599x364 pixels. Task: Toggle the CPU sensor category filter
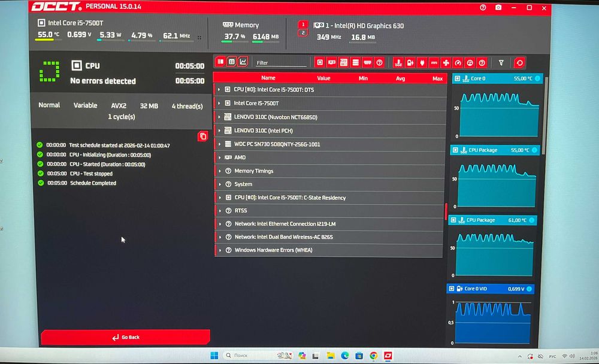[320, 62]
